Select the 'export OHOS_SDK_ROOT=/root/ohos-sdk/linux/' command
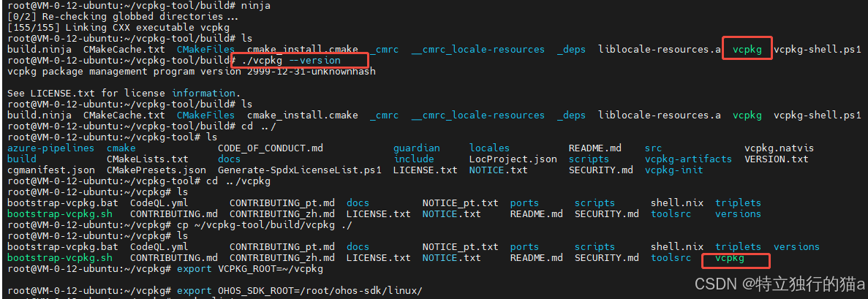This screenshot has width=868, height=299. click(300, 291)
